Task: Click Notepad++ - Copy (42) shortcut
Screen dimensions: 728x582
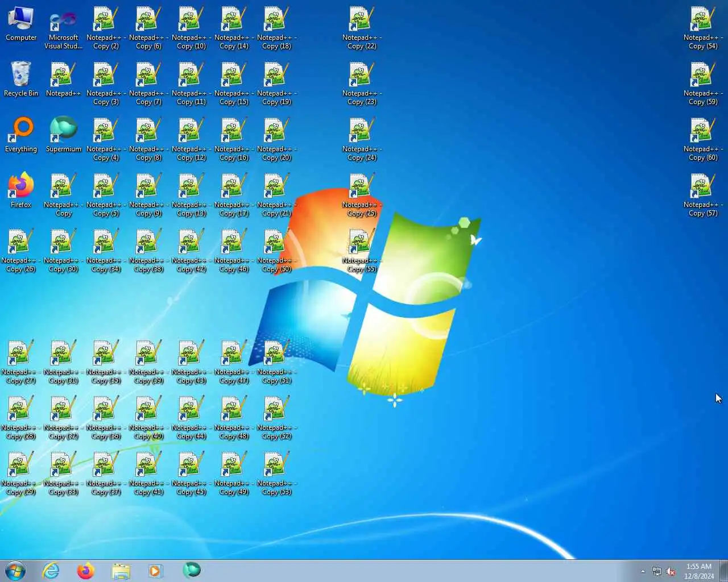Action: [x=192, y=251]
